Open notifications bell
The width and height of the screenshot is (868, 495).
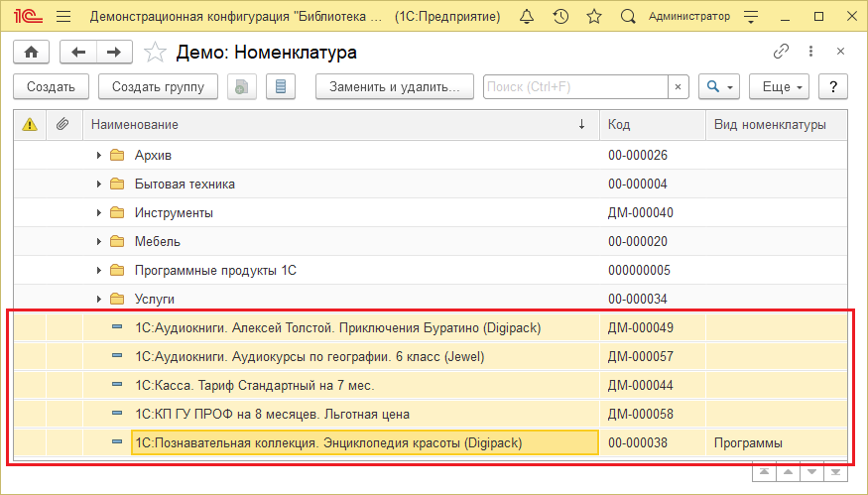coord(527,17)
